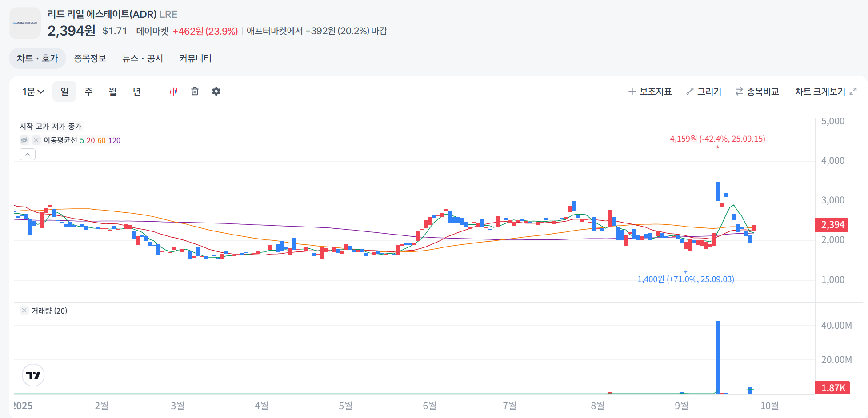The image size is (868, 418).
Task: Click the 이동평균선 indicator name
Action: 60,140
